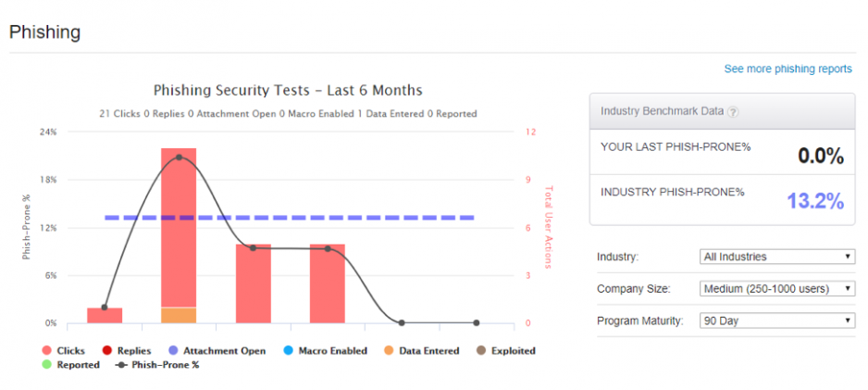This screenshot has width=868, height=390.
Task: Open the Industry dropdown set to All Industries
Action: click(x=777, y=257)
